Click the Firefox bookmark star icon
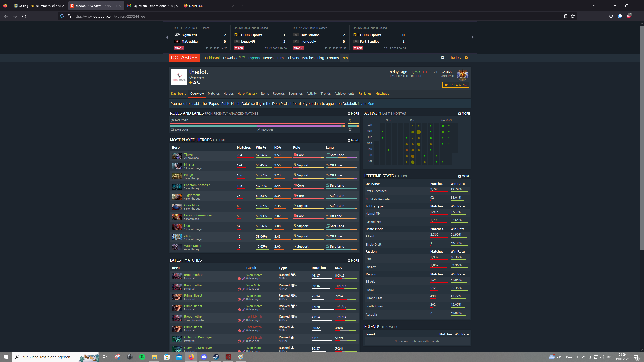Image resolution: width=644 pixels, height=362 pixels. (573, 16)
